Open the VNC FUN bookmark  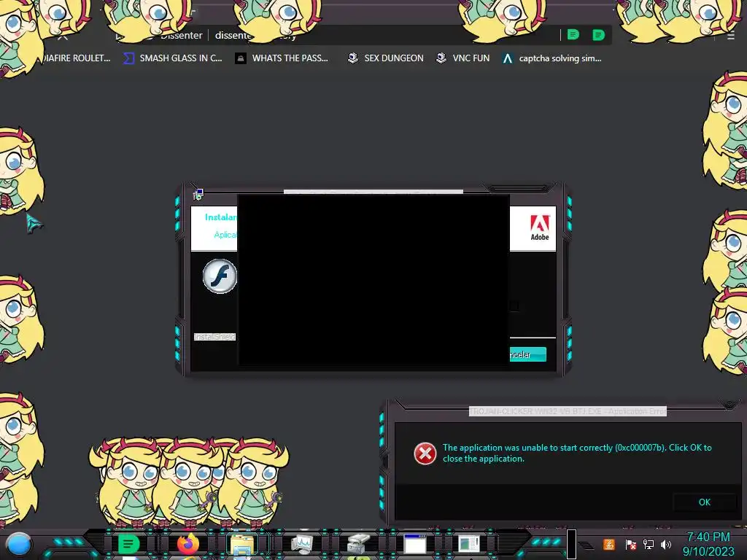coord(463,58)
